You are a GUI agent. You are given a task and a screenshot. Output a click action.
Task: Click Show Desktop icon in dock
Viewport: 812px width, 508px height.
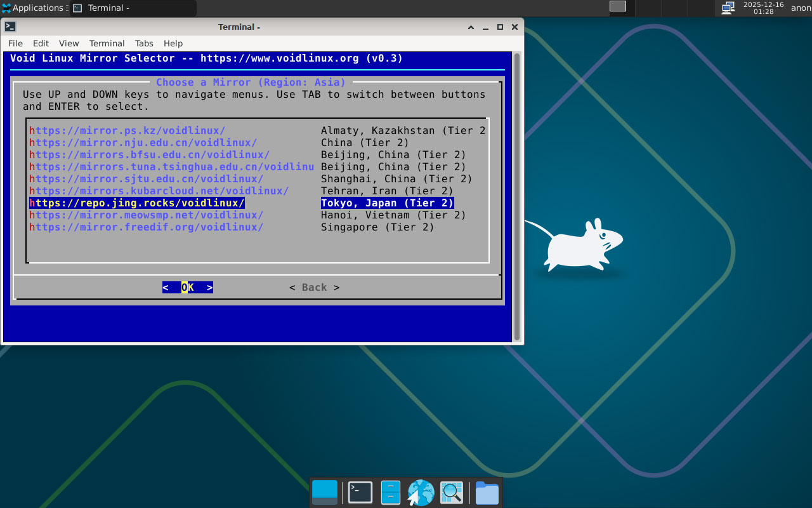coord(325,493)
